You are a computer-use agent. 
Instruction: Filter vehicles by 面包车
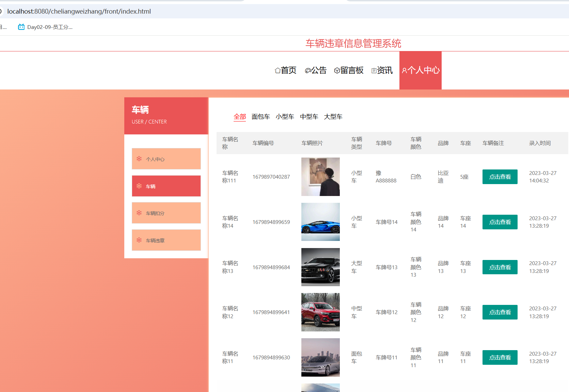click(261, 117)
